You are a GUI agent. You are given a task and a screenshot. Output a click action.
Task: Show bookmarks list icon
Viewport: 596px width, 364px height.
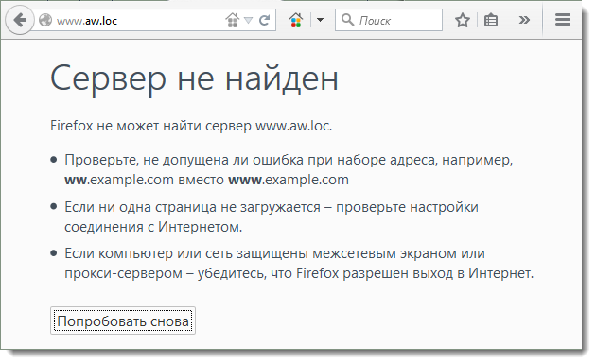point(491,20)
